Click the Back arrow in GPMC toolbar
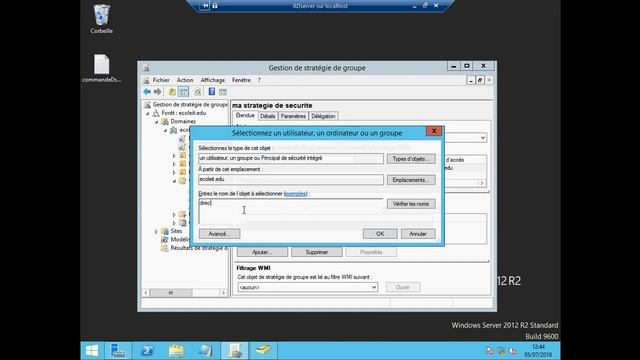The height and width of the screenshot is (360, 640). point(147,92)
